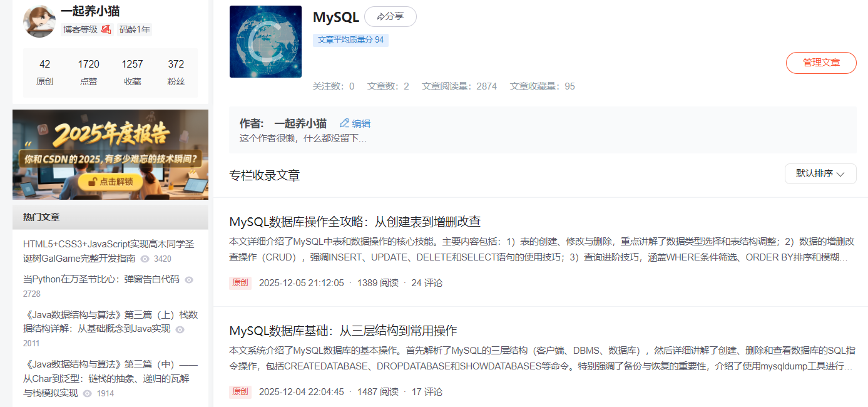Image resolution: width=868 pixels, height=407 pixels.
Task: Click the 2025-12-04 22:04:45 timestamp
Action: click(302, 392)
